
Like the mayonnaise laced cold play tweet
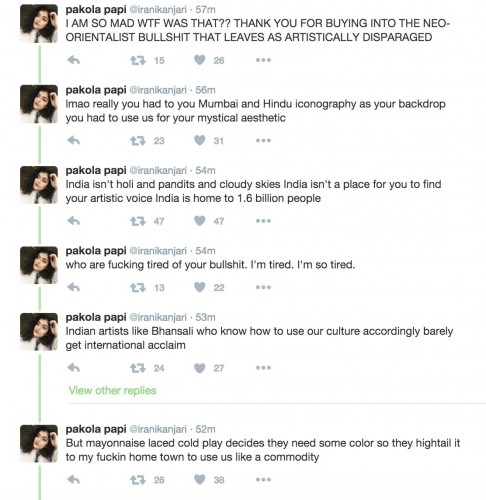tap(200, 479)
